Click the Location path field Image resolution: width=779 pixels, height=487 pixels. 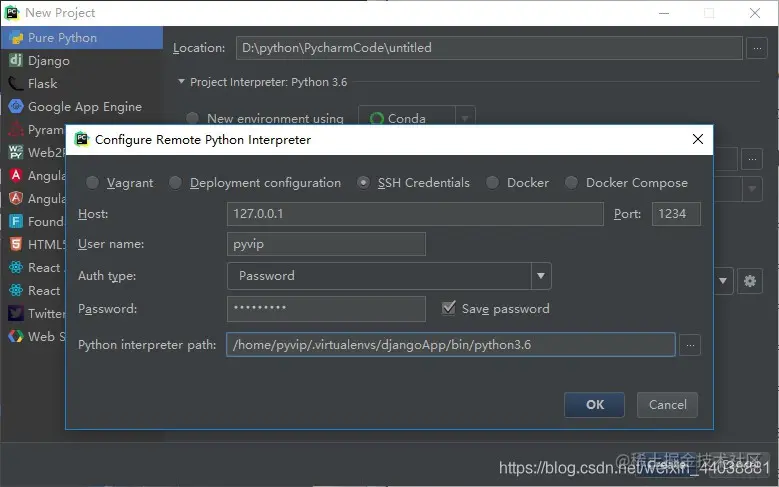489,48
